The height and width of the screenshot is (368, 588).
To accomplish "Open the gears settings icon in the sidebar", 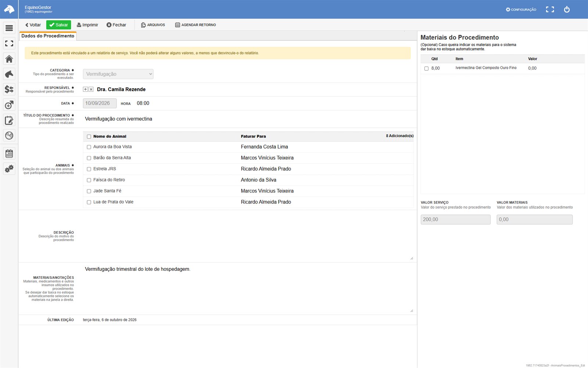I will [x=9, y=169].
